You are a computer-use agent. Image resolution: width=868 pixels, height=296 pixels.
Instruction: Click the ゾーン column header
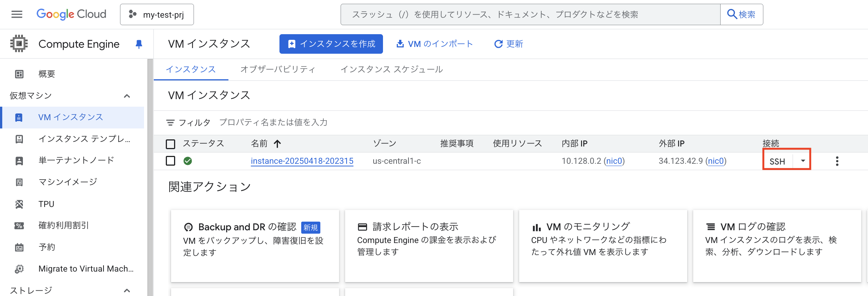click(x=384, y=143)
